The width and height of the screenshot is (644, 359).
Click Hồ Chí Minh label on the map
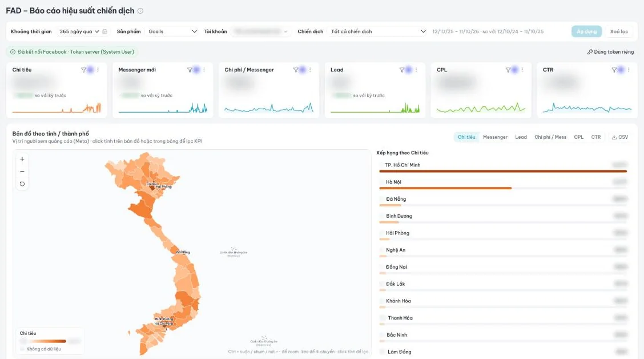(x=164, y=324)
